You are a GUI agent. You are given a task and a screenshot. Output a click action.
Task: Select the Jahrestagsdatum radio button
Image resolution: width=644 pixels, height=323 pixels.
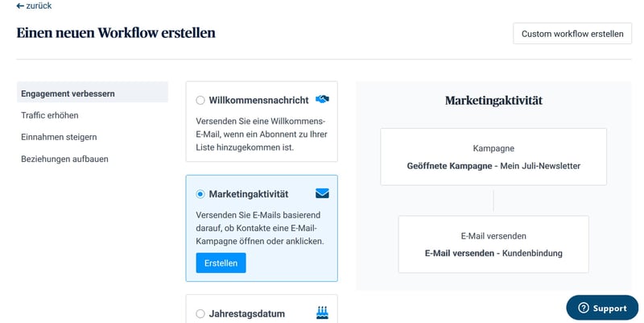tap(200, 313)
